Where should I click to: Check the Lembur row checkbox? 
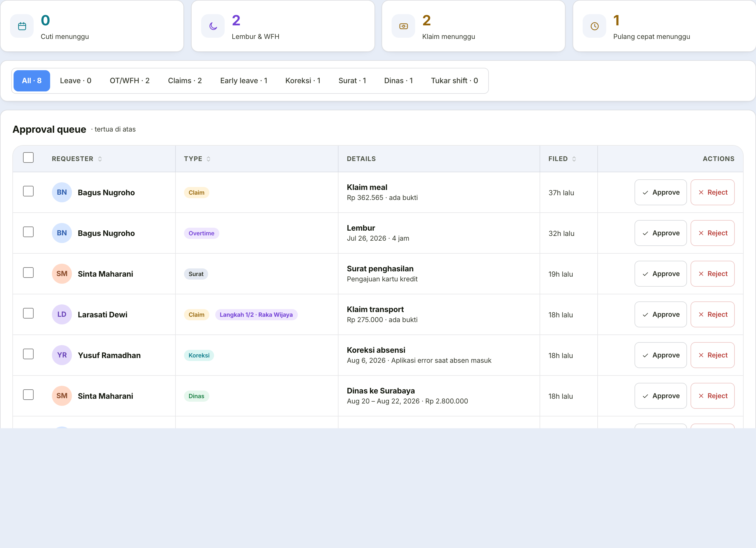pos(28,232)
